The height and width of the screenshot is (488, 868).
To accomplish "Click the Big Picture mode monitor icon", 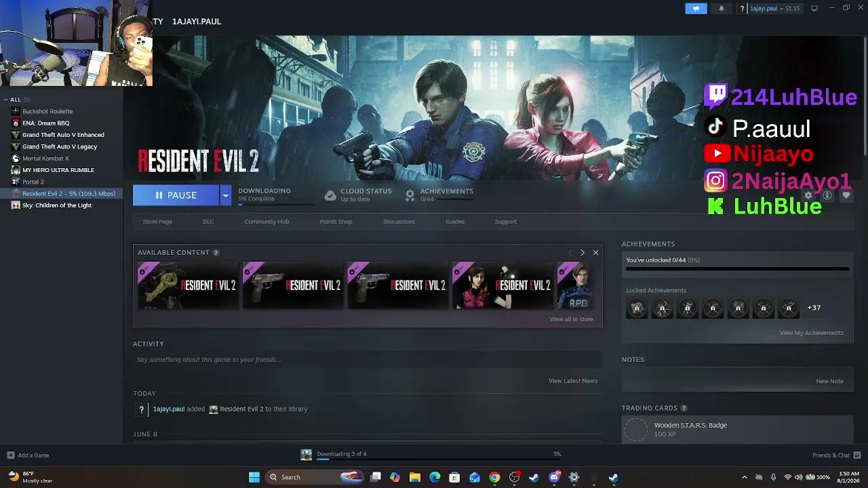I will [814, 8].
